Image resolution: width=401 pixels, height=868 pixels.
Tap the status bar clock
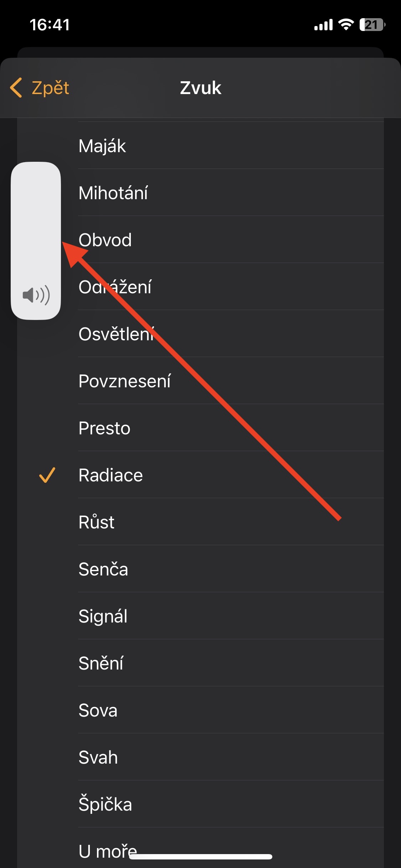50,25
